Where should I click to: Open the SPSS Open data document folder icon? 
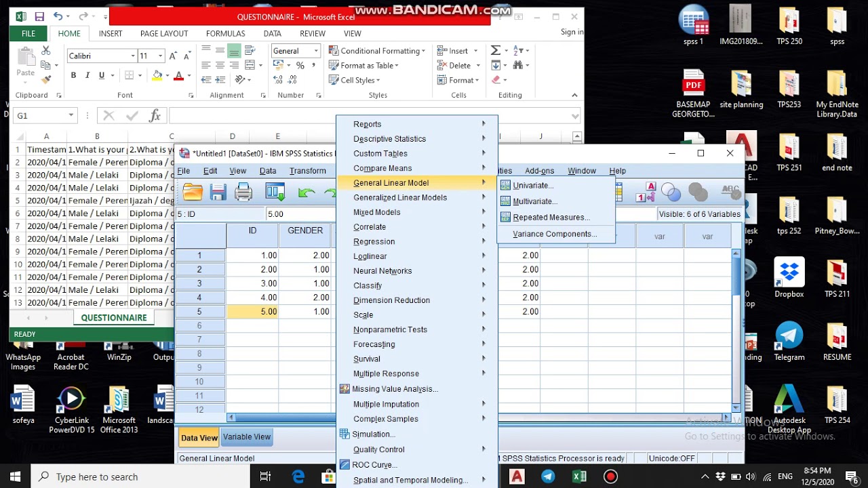click(193, 192)
